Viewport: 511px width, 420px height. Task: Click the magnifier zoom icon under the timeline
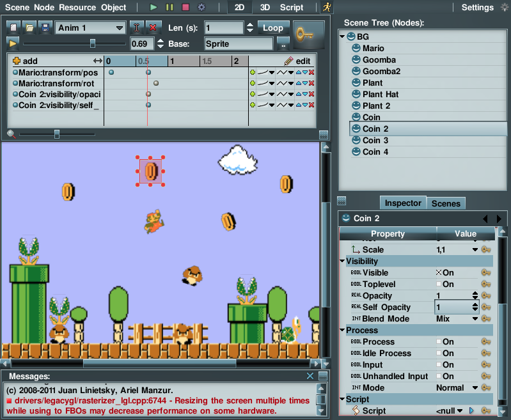[x=12, y=134]
